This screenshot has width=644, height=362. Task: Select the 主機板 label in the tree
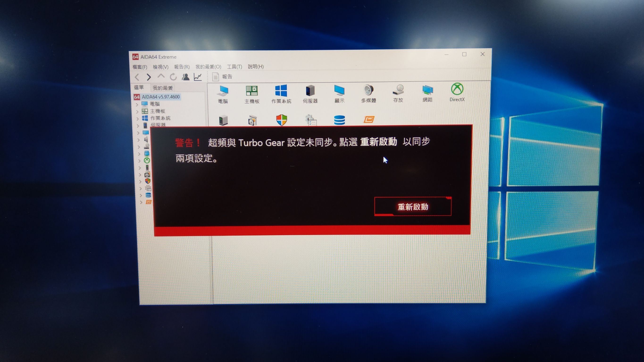[x=158, y=111]
